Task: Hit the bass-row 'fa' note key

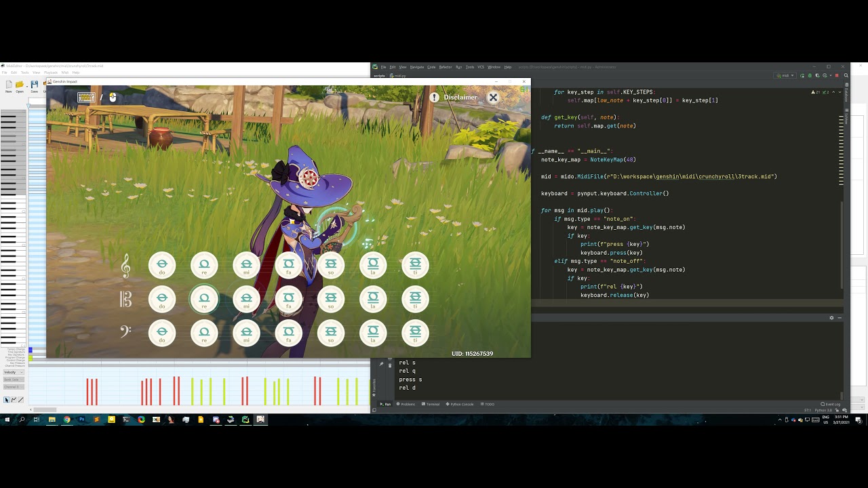Action: [289, 333]
